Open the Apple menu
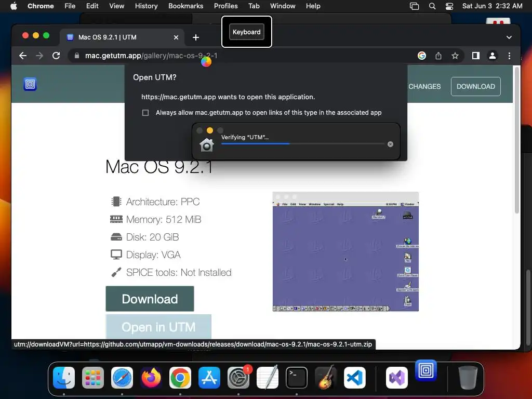532x399 pixels. (x=14, y=6)
